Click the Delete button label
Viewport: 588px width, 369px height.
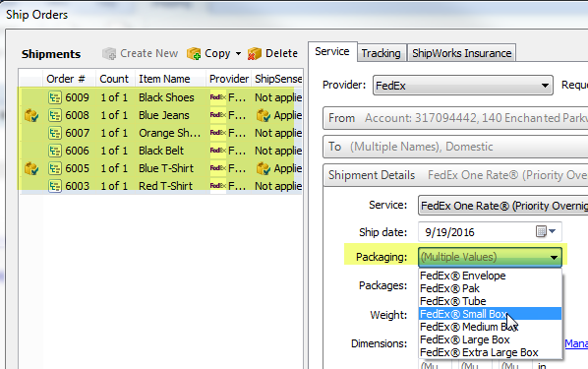(x=281, y=53)
